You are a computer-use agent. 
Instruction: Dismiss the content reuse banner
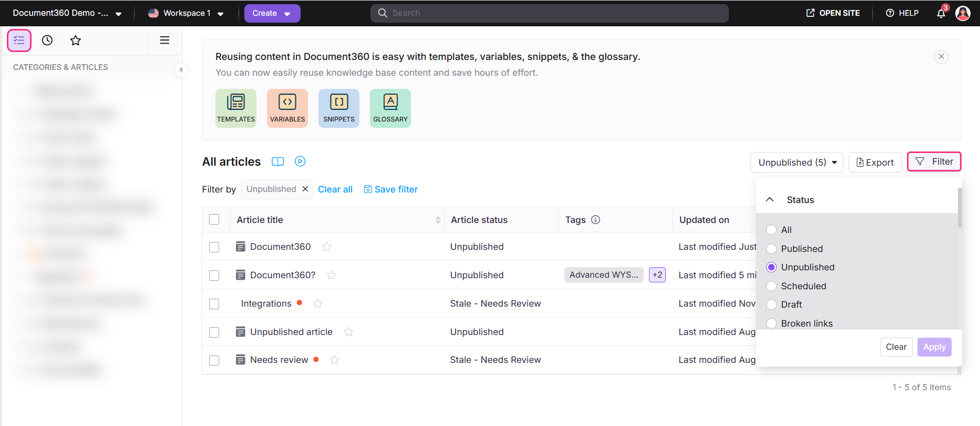941,57
